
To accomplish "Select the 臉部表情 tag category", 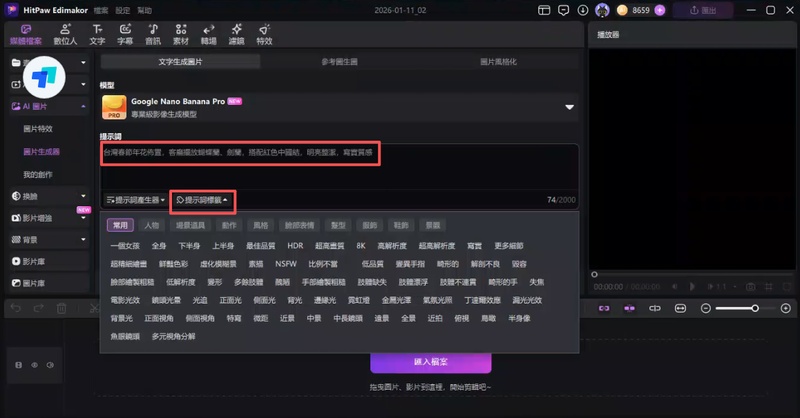I will tap(299, 225).
